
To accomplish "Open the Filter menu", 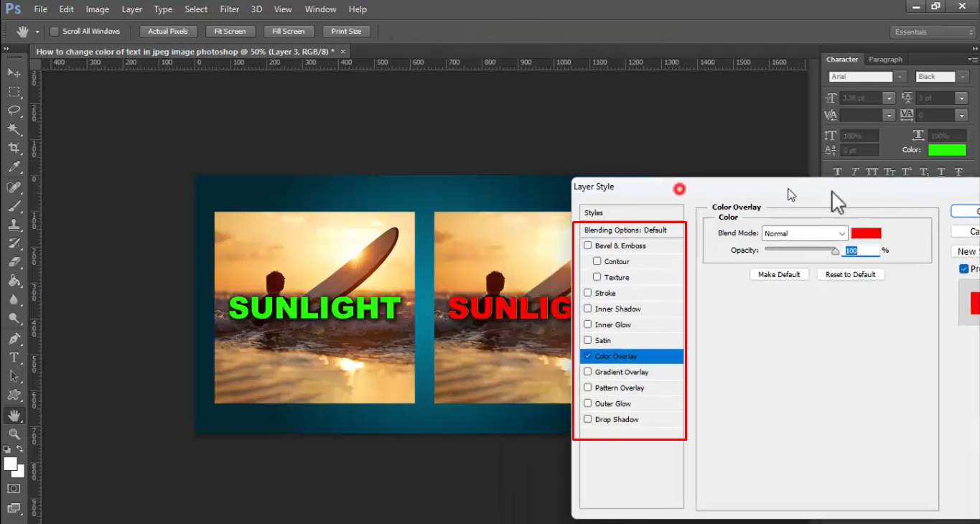I will (229, 9).
